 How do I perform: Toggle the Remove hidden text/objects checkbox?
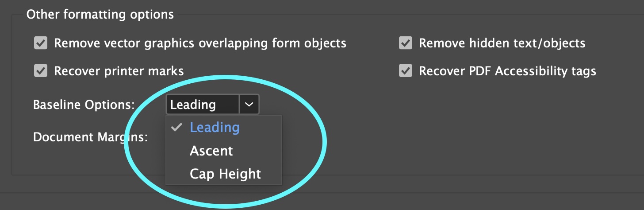pos(406,43)
